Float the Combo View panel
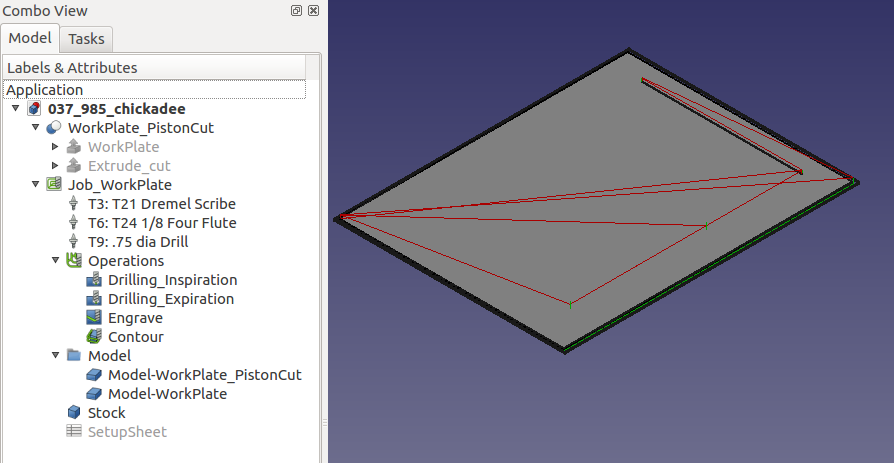 coord(297,11)
